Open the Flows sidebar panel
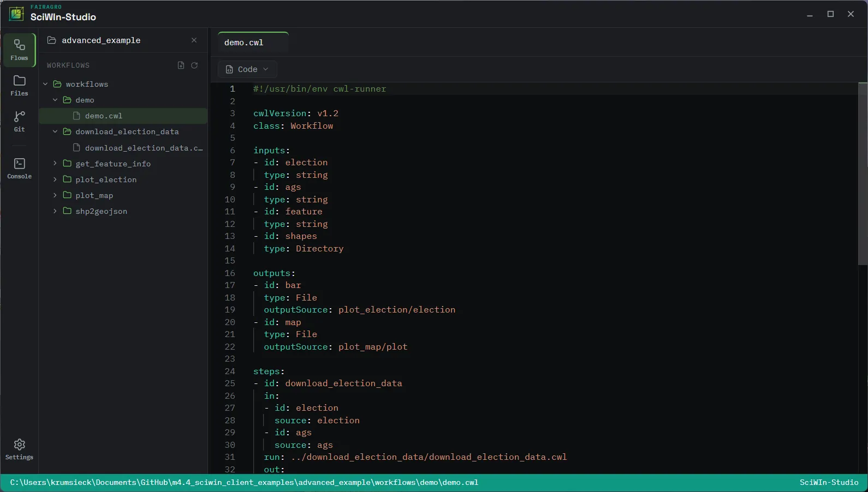868x492 pixels. tap(19, 50)
